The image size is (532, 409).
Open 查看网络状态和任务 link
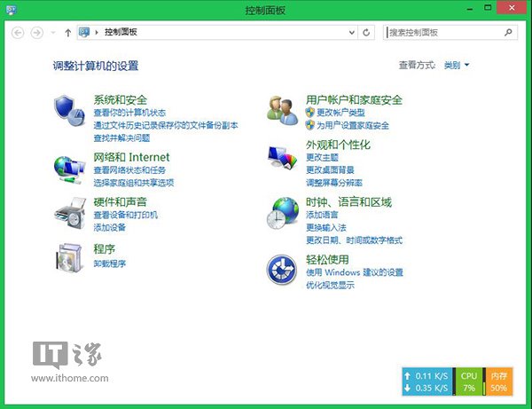click(129, 169)
